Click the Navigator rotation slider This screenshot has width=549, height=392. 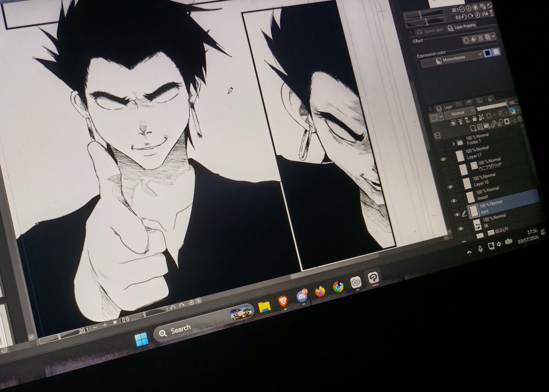tap(426, 22)
